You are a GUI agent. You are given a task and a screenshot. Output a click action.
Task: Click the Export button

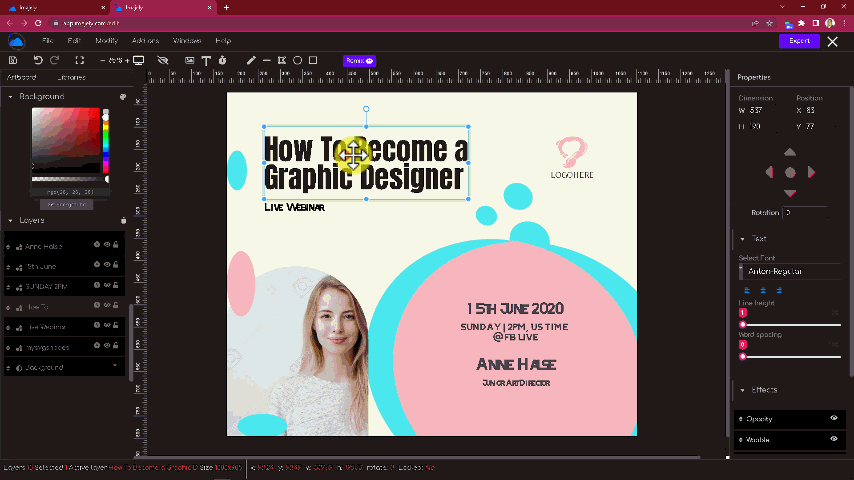pos(799,41)
